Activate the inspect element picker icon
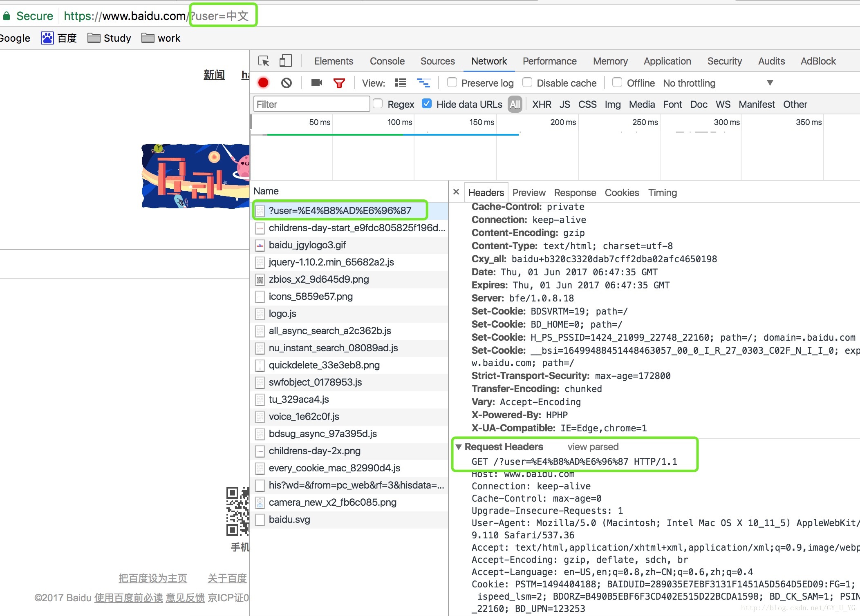This screenshot has width=860, height=616. click(264, 61)
